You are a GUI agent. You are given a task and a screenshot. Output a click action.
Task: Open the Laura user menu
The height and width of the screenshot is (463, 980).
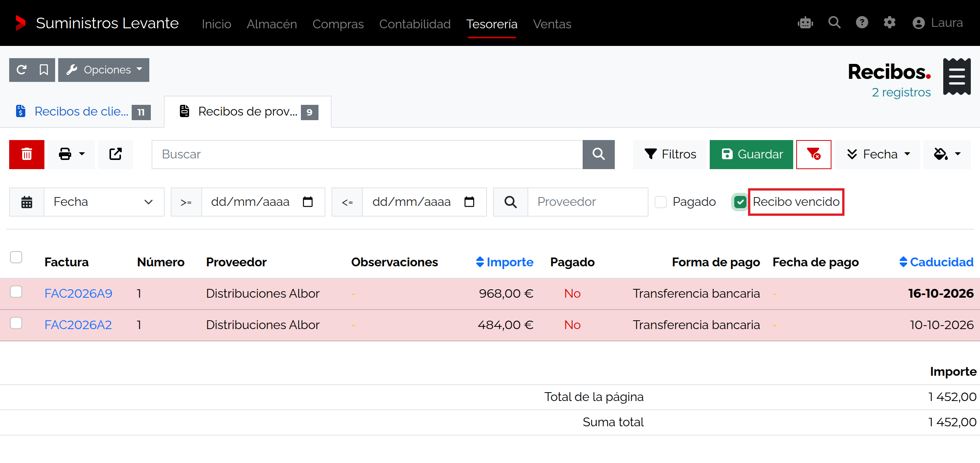[937, 23]
